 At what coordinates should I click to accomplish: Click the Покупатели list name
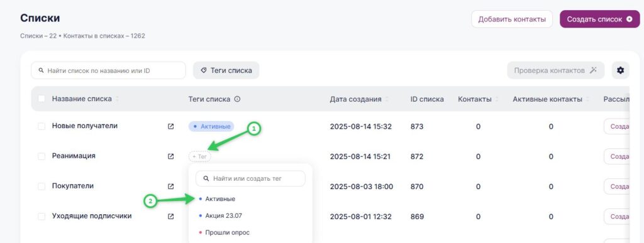[x=73, y=186]
